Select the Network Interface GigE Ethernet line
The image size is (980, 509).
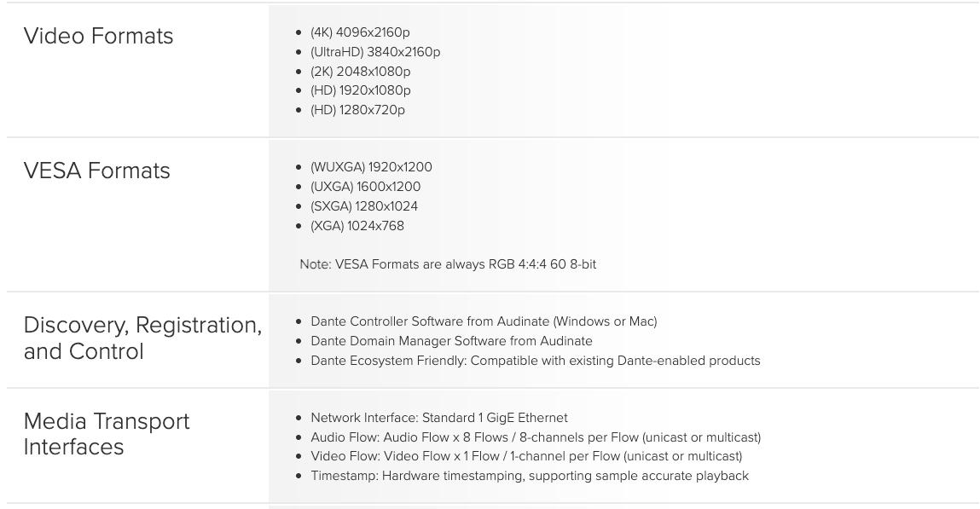[438, 418]
